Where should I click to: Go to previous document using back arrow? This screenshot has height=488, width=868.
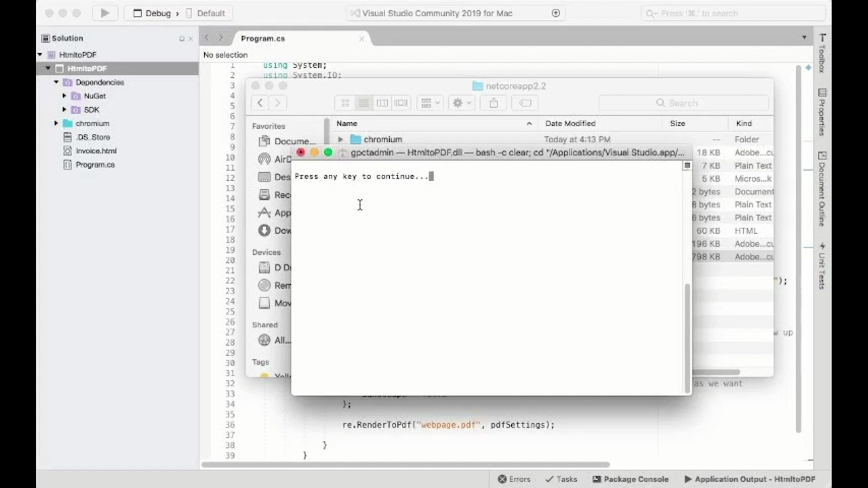coord(207,38)
